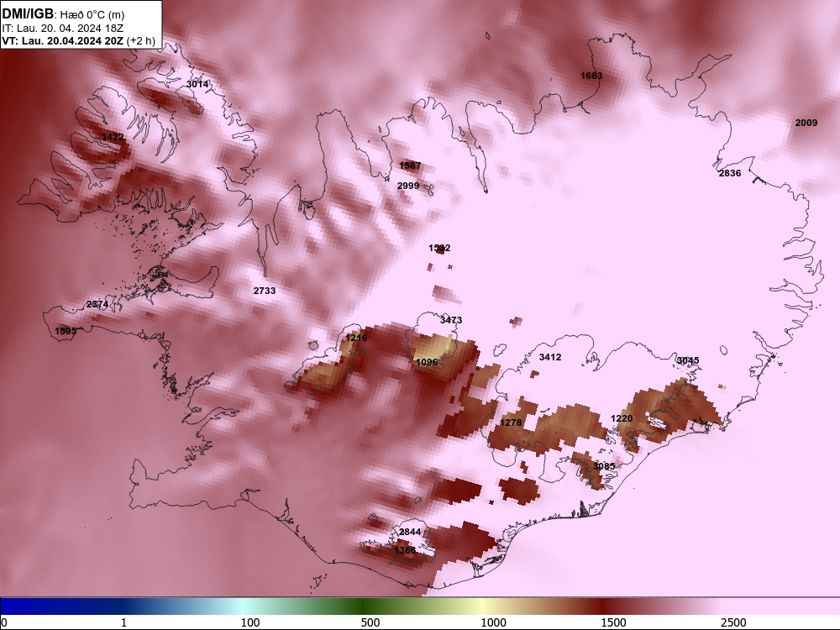Click the map value label 1220

tap(622, 418)
